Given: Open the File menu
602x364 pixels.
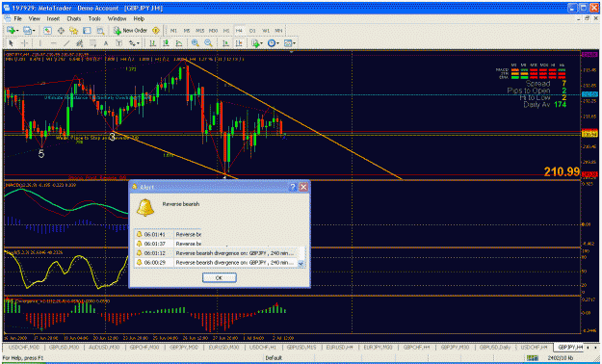Looking at the screenshot, I should click(17, 18).
